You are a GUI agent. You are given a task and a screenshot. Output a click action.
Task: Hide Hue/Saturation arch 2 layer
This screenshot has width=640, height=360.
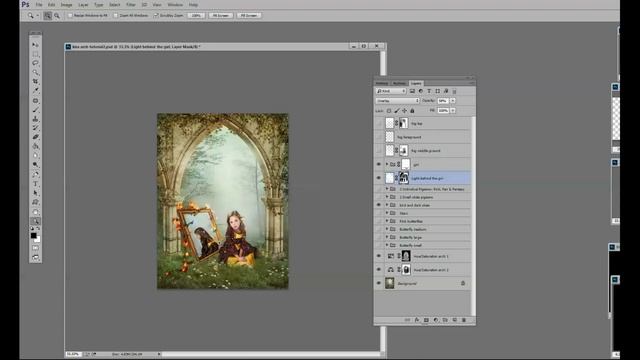coord(378,270)
